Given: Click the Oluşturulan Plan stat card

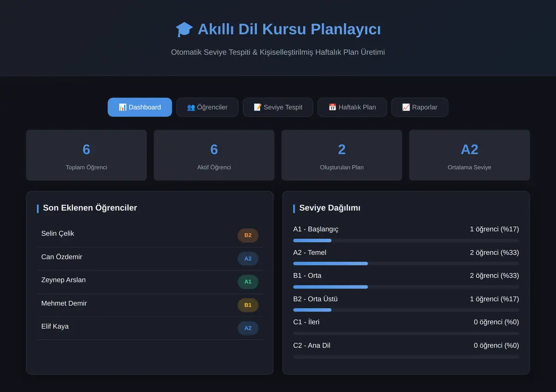Looking at the screenshot, I should point(342,155).
